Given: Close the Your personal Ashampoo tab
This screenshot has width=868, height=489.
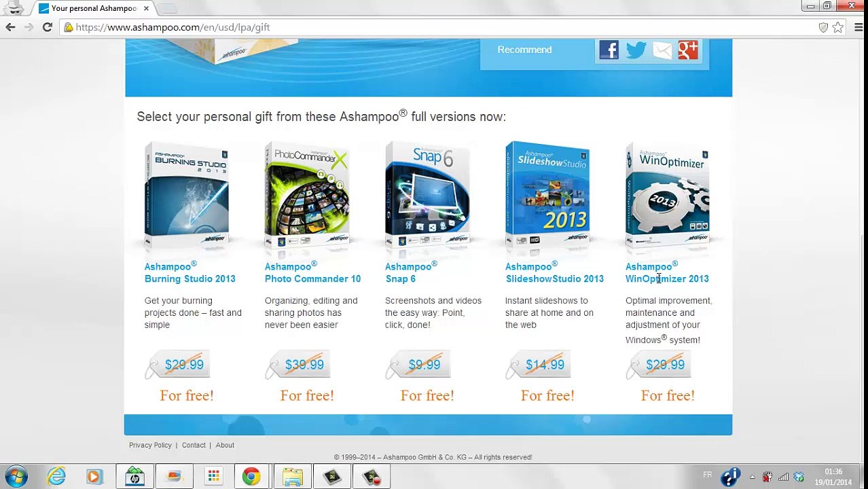Looking at the screenshot, I should click(x=146, y=8).
